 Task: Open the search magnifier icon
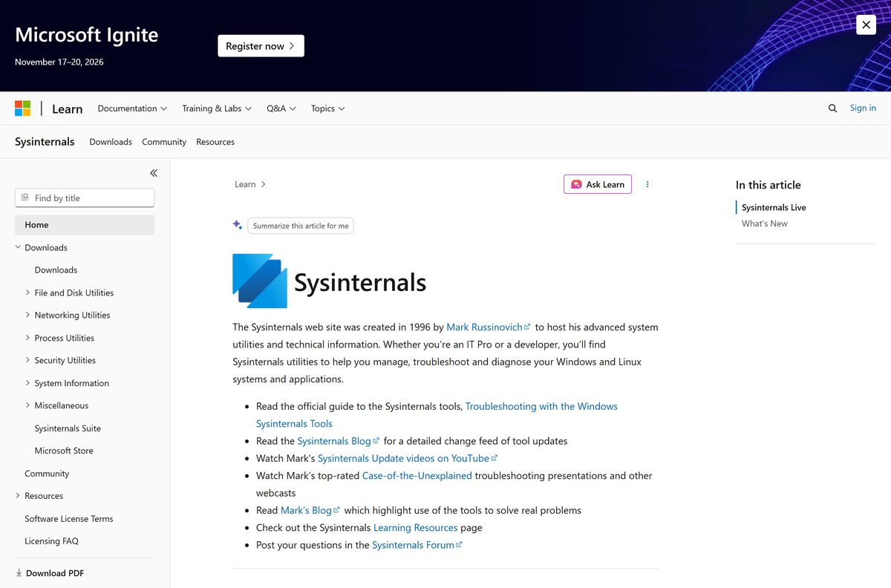(832, 108)
